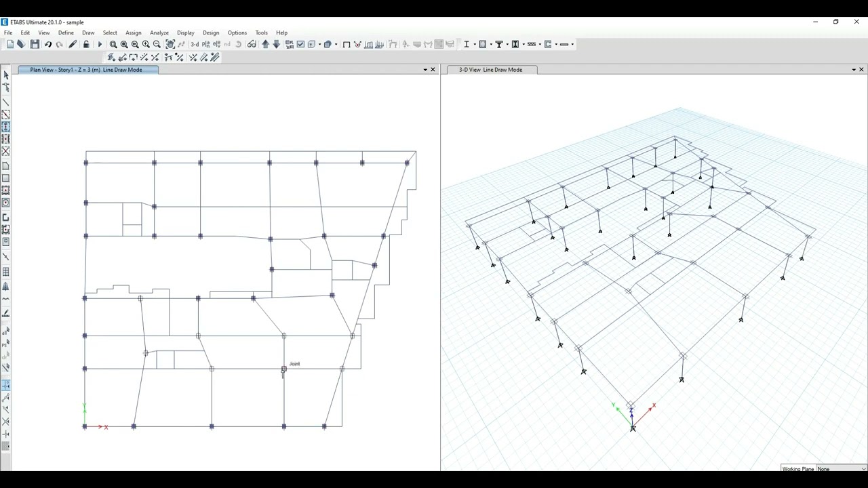Open the dropdown arrow beside the C-channel icon

point(556,44)
